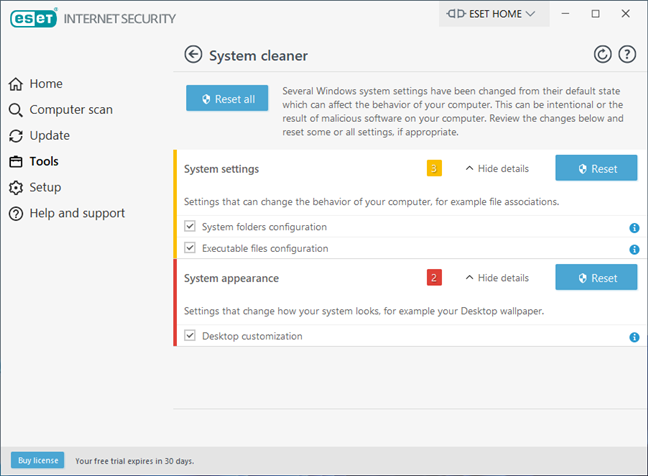This screenshot has width=648, height=476.
Task: Click the Buy license button
Action: (x=38, y=460)
